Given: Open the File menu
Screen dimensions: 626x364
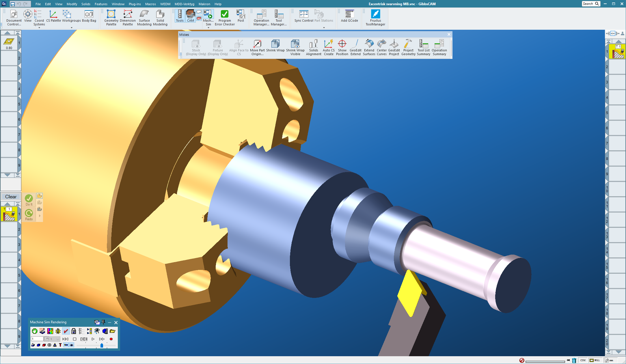Looking at the screenshot, I should pyautogui.click(x=38, y=4).
